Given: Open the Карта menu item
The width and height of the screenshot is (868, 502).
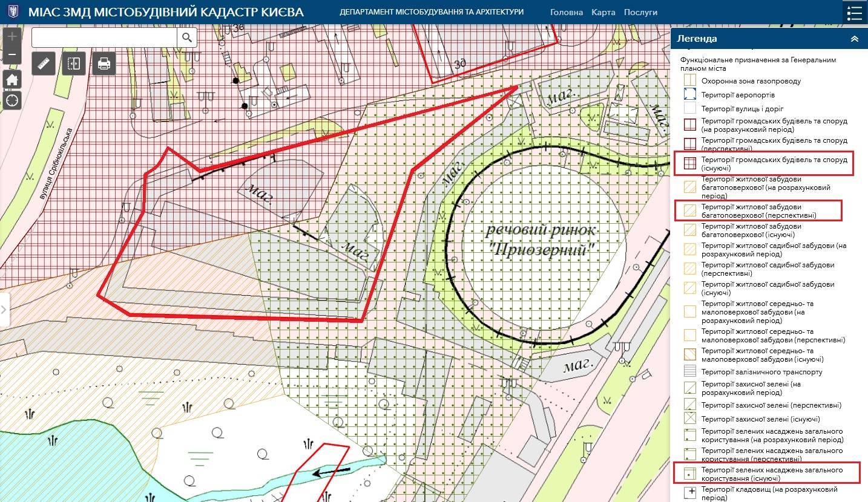Looking at the screenshot, I should 603,12.
